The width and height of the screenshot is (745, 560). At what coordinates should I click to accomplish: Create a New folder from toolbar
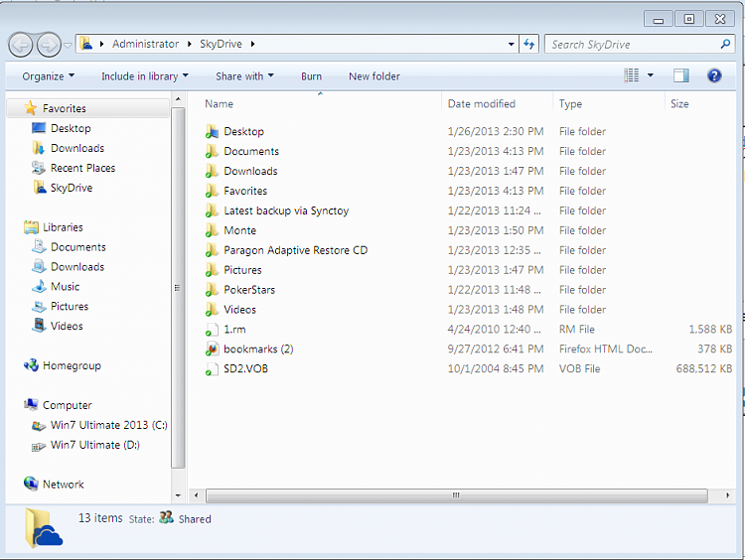coord(373,76)
